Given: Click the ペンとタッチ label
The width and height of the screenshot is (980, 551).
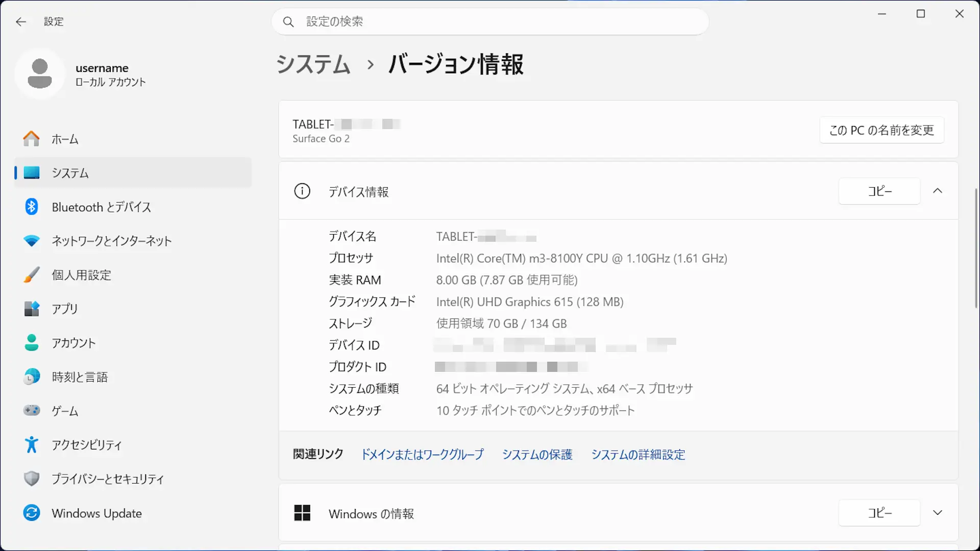Looking at the screenshot, I should [355, 410].
